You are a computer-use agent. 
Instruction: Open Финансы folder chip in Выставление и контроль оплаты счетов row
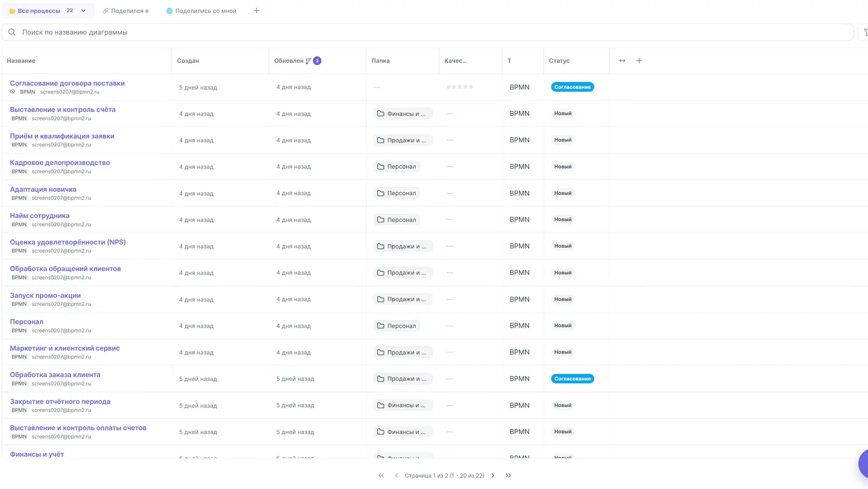[x=403, y=432]
